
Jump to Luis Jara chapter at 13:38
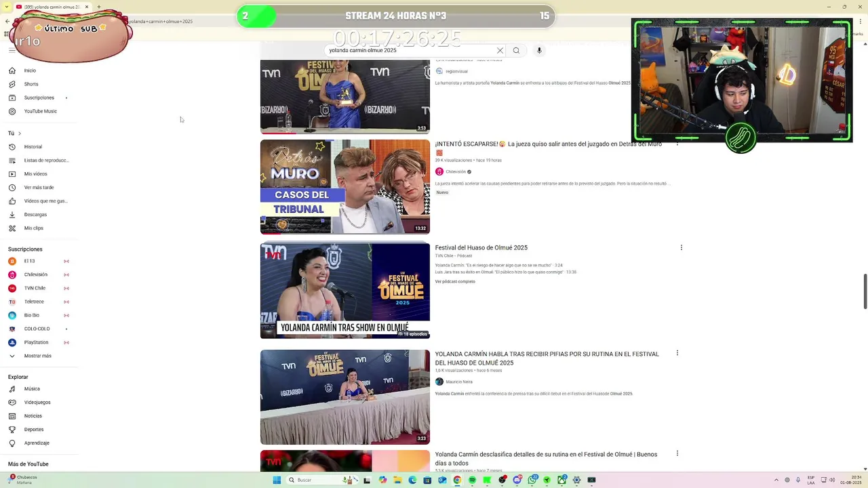(506, 272)
